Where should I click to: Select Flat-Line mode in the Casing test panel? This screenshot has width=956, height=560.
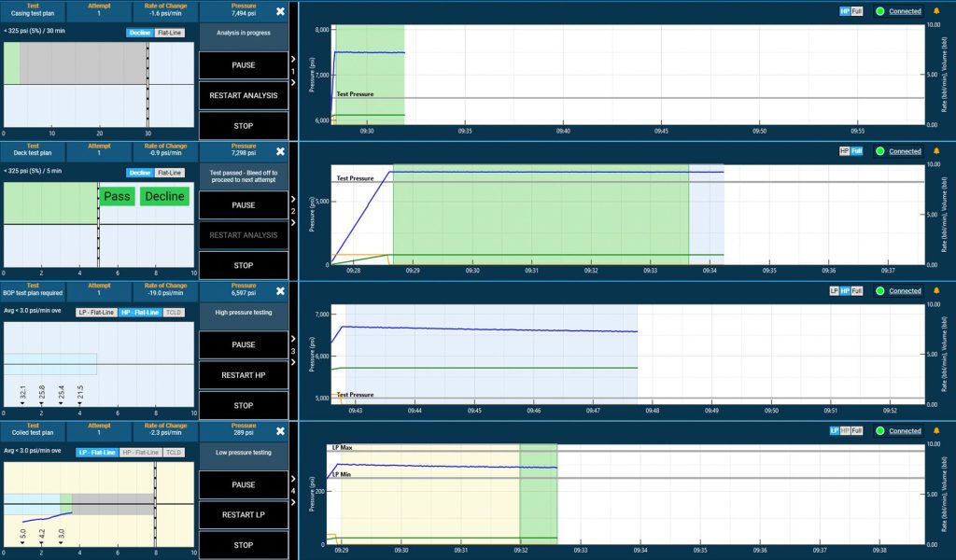tap(169, 33)
